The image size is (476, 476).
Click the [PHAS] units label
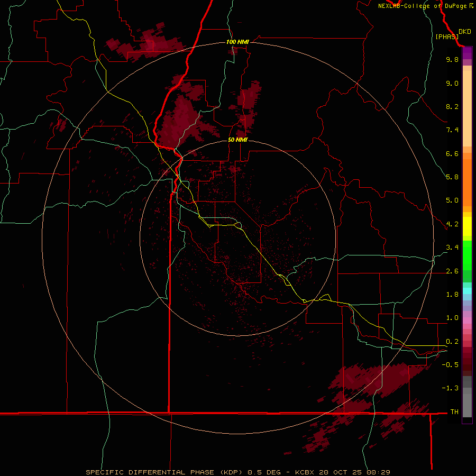tap(447, 36)
